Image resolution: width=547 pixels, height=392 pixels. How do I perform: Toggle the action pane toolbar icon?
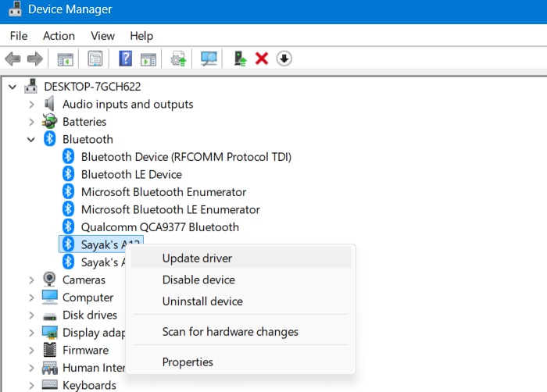tap(148, 59)
